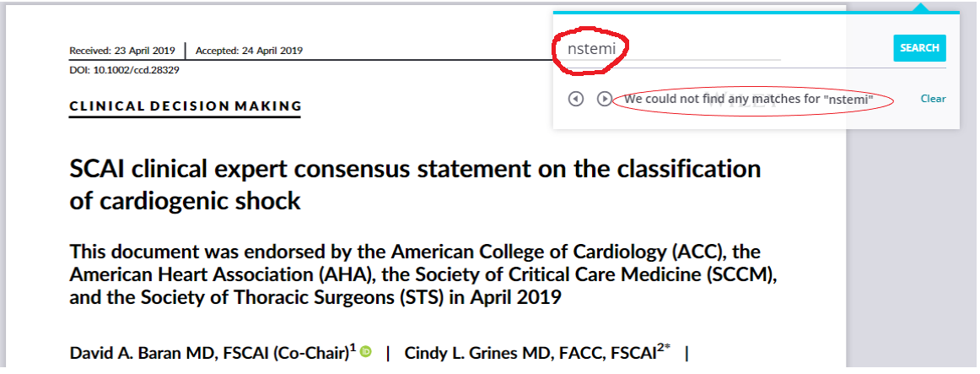The height and width of the screenshot is (374, 980).
Task: Click the "Accepted: 24 April 2019" date
Action: click(249, 51)
